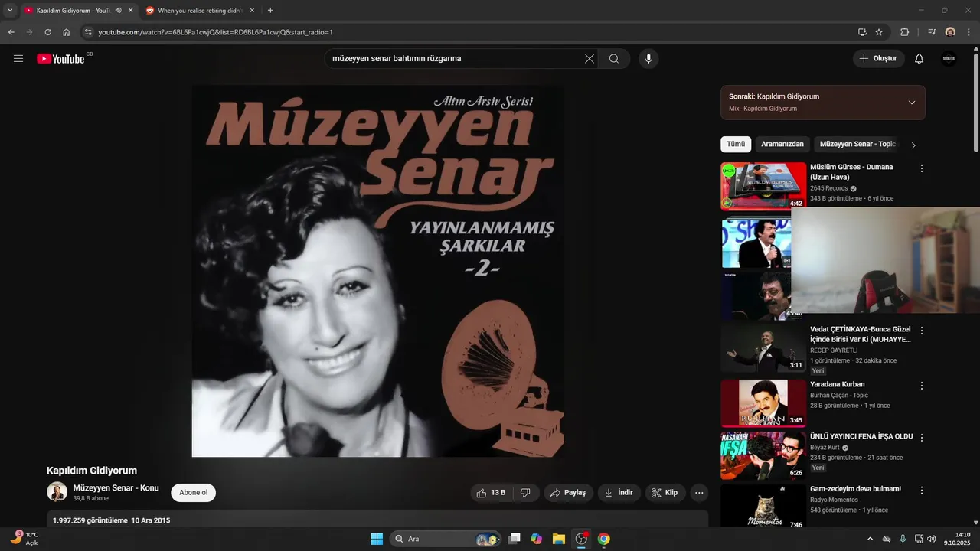
Task: Open Task View on the taskbar
Action: [x=514, y=539]
